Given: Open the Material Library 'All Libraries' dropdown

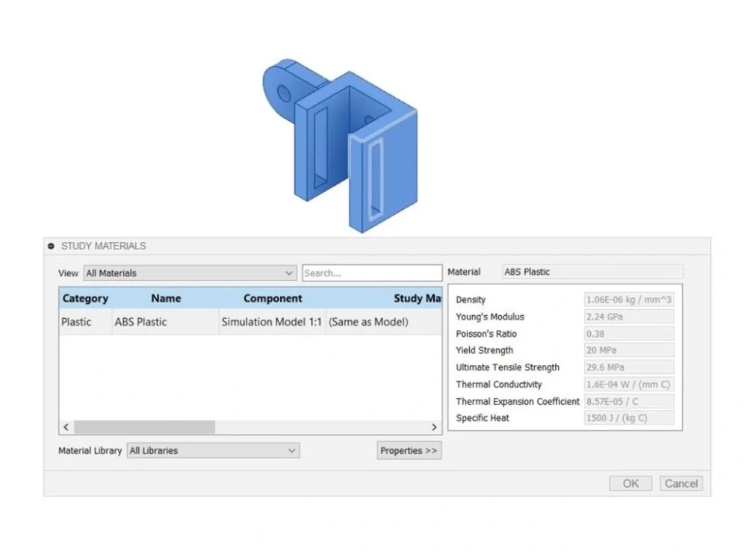Looking at the screenshot, I should (213, 450).
